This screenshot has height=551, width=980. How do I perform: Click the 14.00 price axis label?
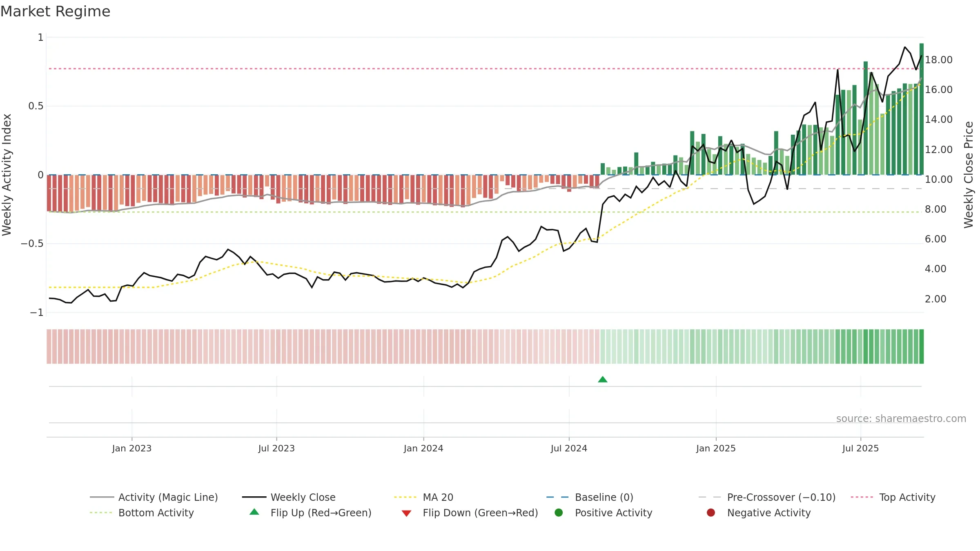click(x=939, y=120)
